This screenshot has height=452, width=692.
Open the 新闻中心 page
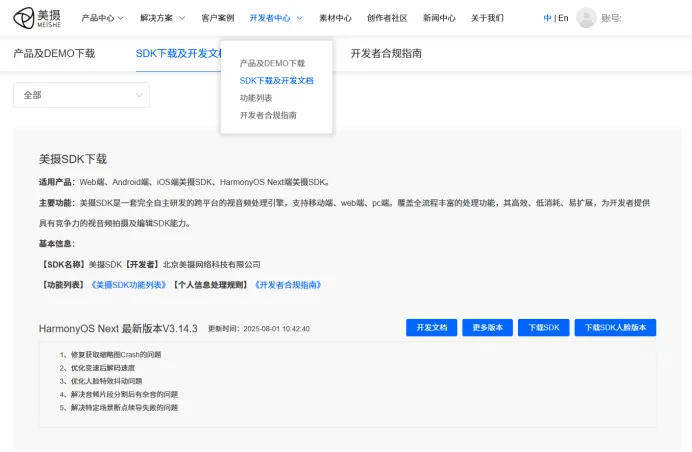click(439, 18)
